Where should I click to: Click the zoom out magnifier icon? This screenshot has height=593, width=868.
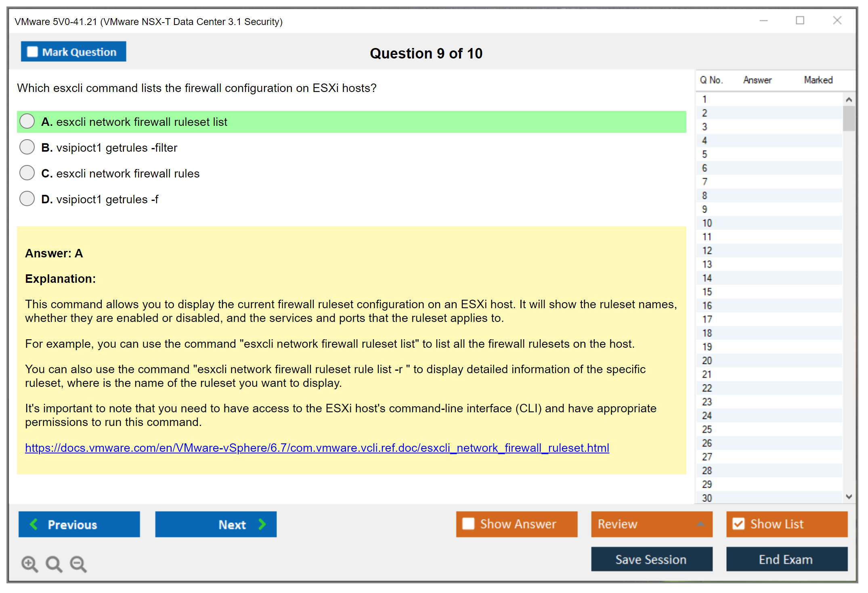click(x=78, y=564)
